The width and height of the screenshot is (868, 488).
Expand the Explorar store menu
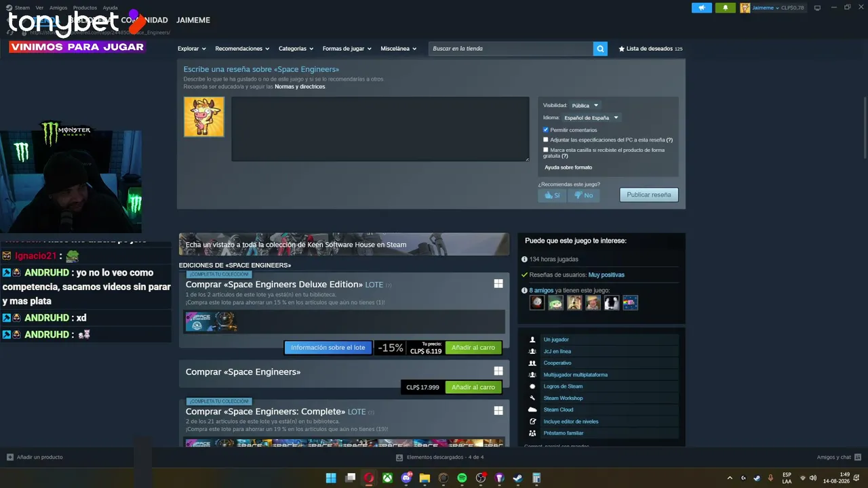coord(192,49)
